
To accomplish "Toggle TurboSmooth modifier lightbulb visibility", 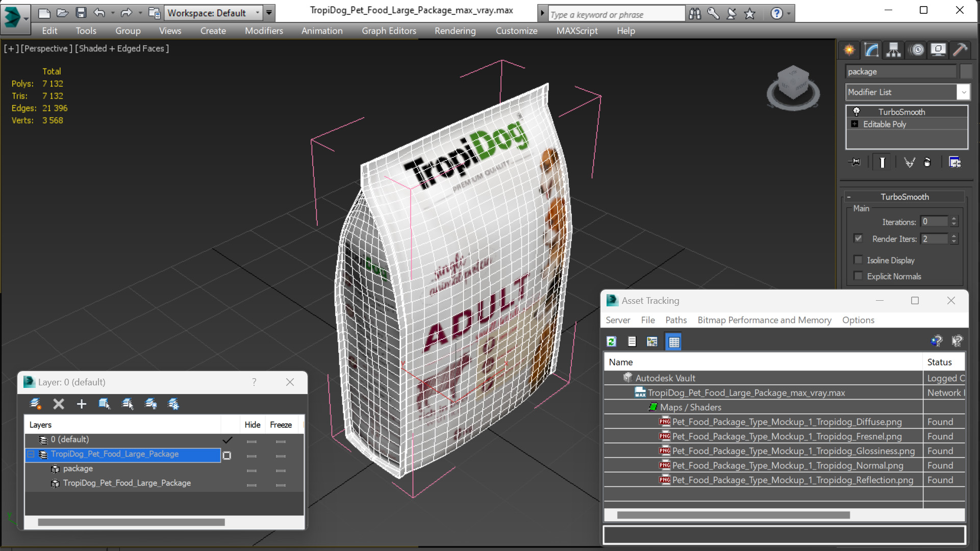I will click(x=857, y=112).
